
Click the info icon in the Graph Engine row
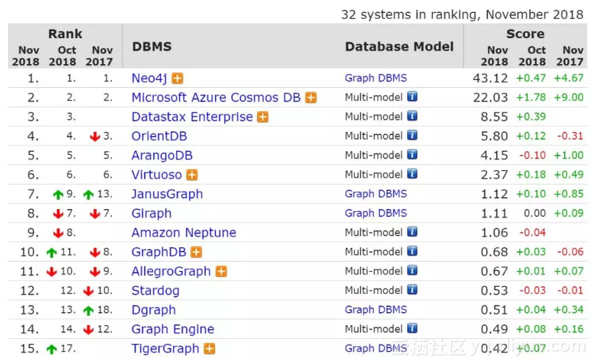tap(412, 328)
